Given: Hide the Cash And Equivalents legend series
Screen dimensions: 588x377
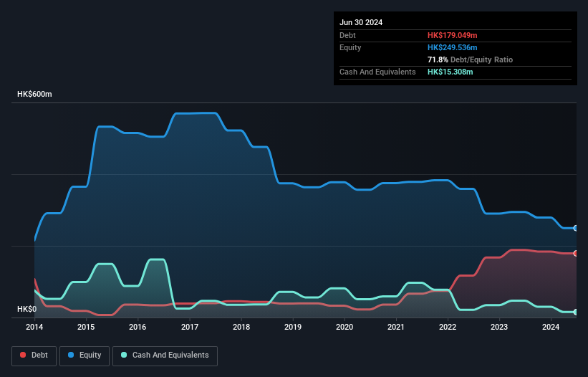Looking at the screenshot, I should pos(164,355).
